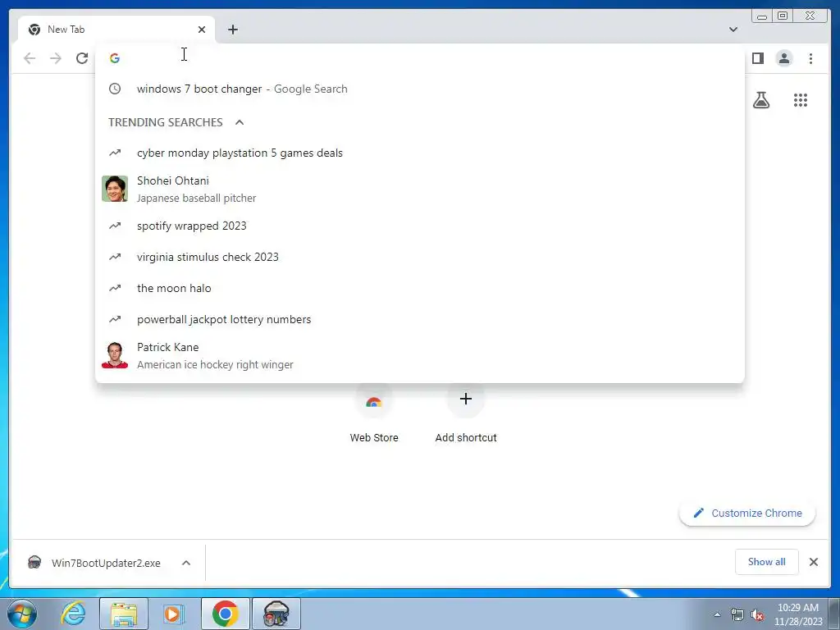
Task: Switch to the Win7BootUpdater taskbar app
Action: 276,614
